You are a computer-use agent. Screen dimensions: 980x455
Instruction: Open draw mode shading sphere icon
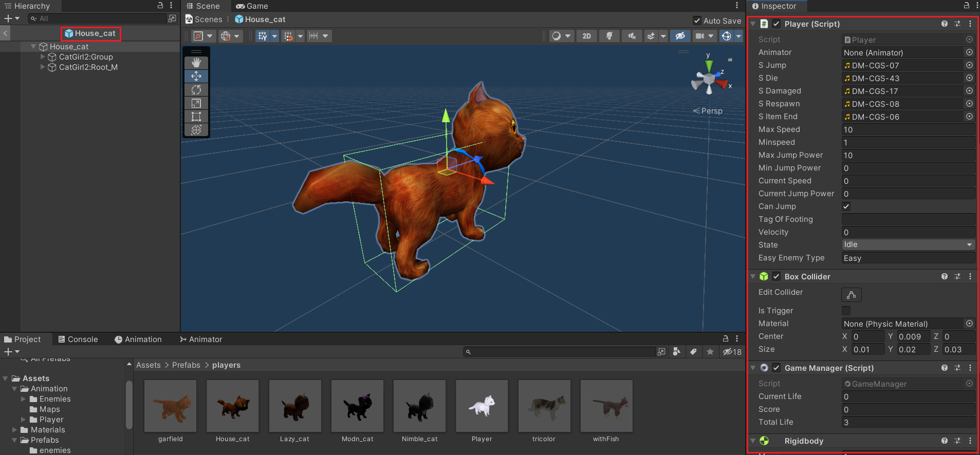click(x=556, y=36)
